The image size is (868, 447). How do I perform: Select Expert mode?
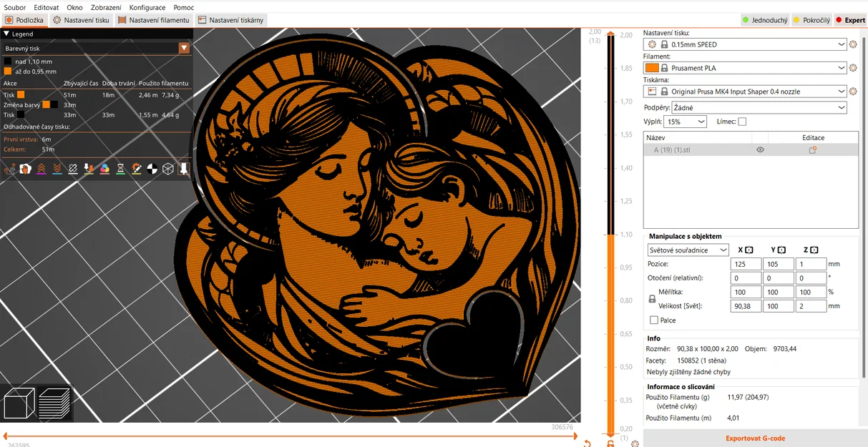[850, 20]
